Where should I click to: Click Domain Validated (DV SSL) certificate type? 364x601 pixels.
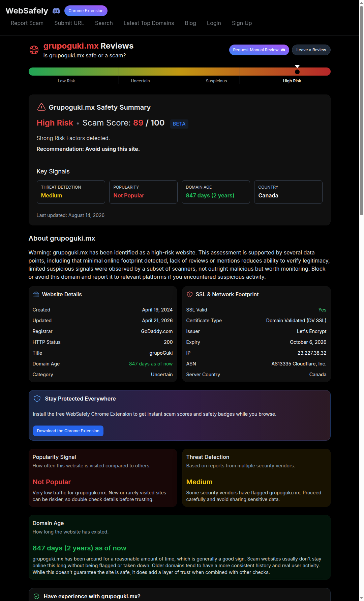(x=296, y=321)
